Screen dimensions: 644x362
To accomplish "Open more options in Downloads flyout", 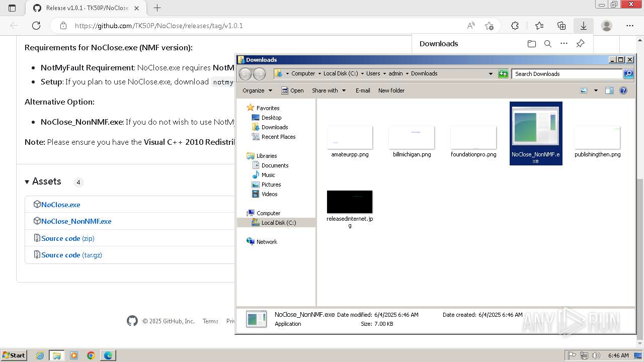I will pyautogui.click(x=564, y=44).
